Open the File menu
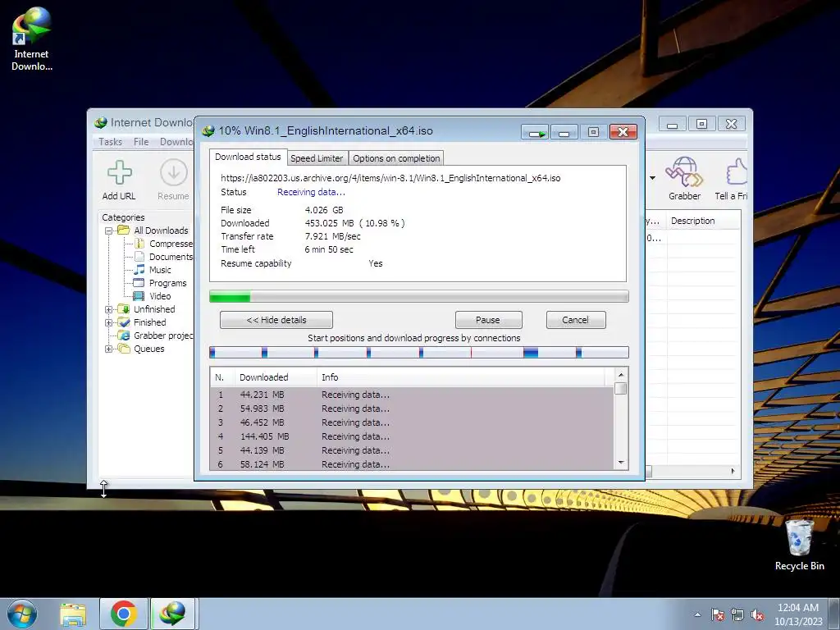This screenshot has height=630, width=840. (141, 142)
